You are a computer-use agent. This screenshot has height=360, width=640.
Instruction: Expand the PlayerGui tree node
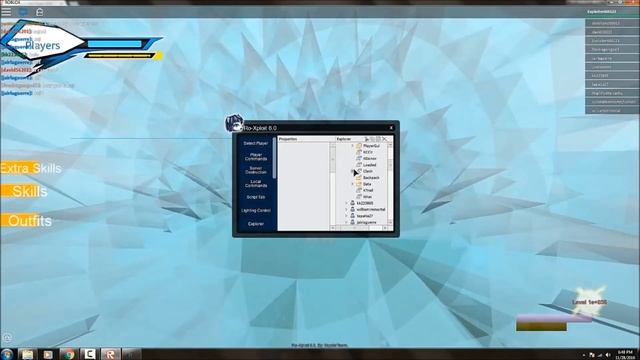click(353, 146)
